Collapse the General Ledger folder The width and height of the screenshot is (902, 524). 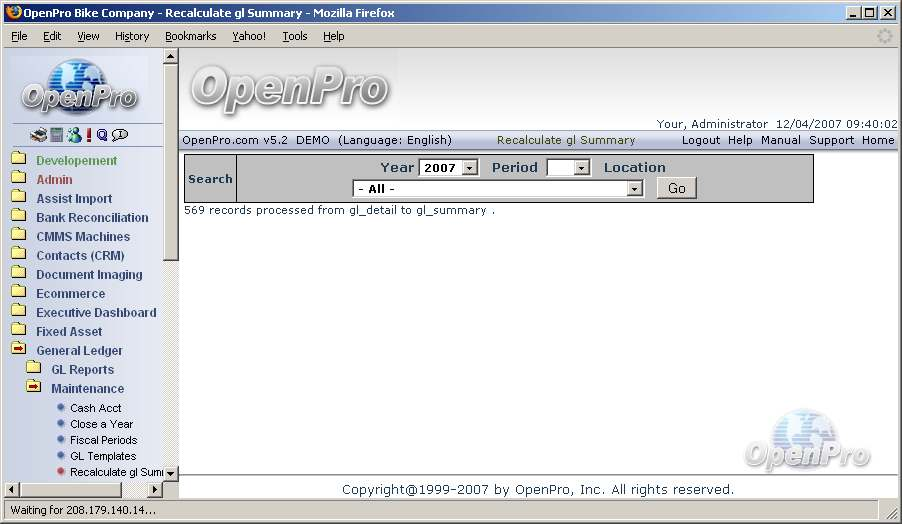pyautogui.click(x=18, y=350)
